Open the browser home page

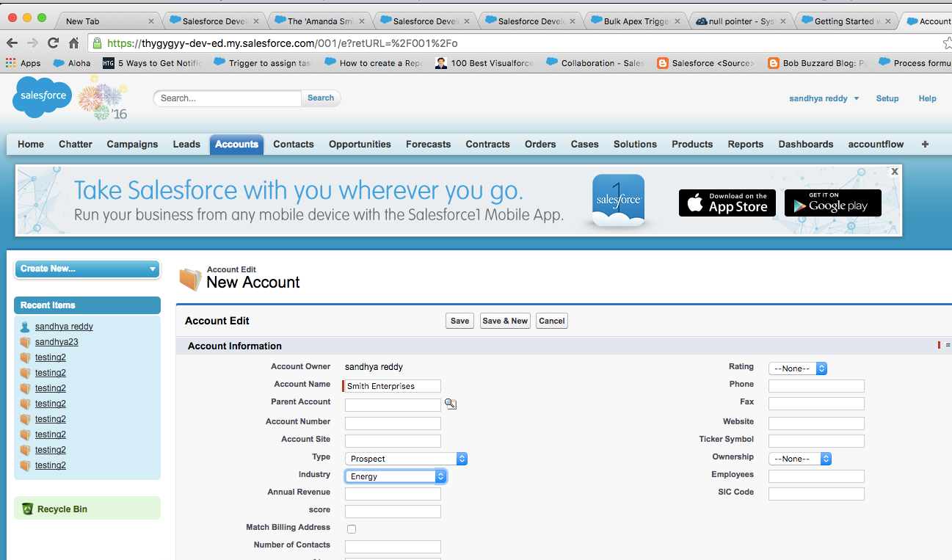[73, 43]
